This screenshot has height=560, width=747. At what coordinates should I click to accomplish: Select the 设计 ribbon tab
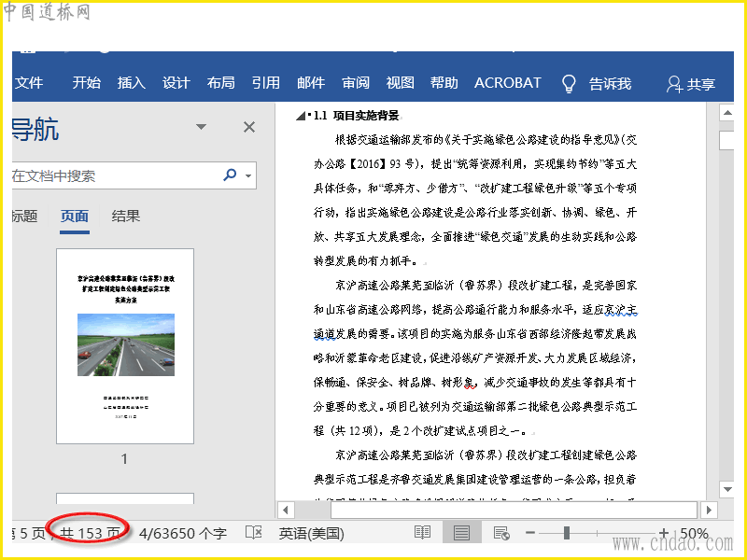pos(176,83)
